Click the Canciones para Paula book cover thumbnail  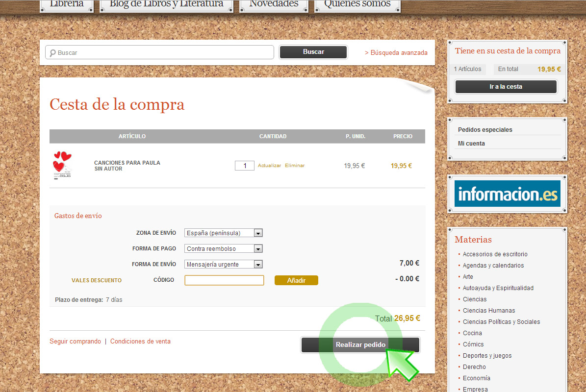coord(62,166)
